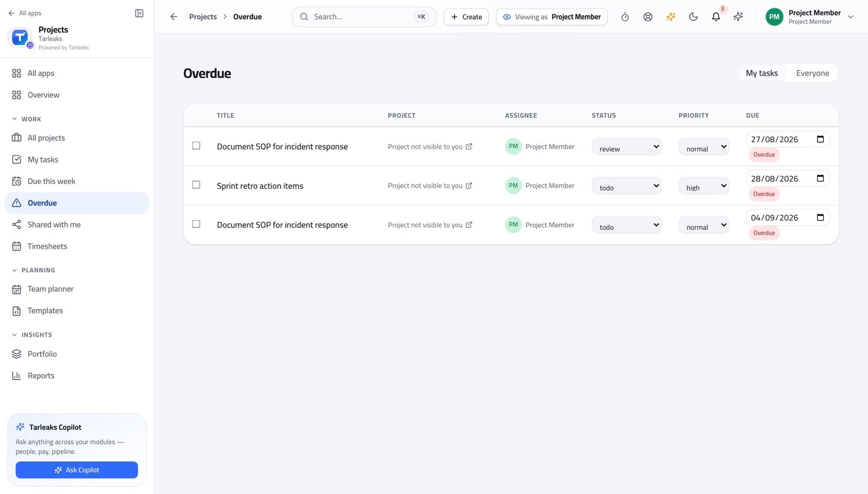Viewport: 868px width, 494px height.
Task: Open priority dropdown for task due 04/09/2026
Action: tap(704, 225)
